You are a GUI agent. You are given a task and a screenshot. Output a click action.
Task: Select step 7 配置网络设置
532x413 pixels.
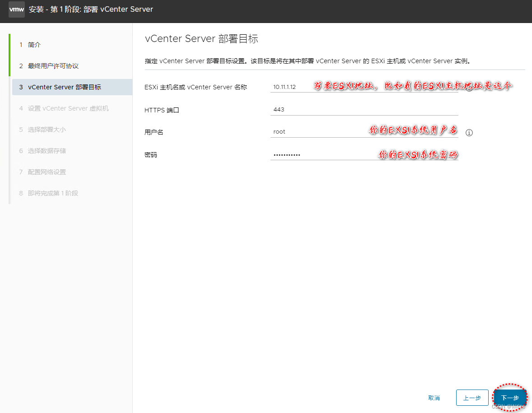click(x=42, y=172)
